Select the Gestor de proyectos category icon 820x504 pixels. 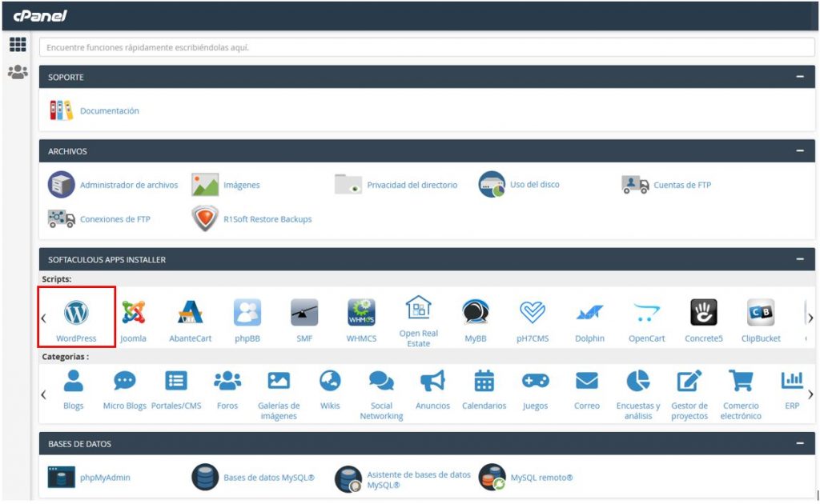click(x=689, y=381)
